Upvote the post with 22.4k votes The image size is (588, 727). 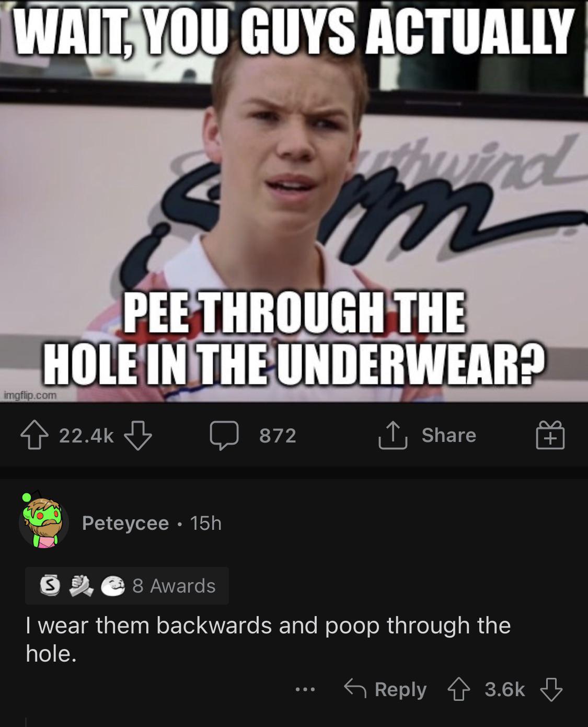pos(34,436)
